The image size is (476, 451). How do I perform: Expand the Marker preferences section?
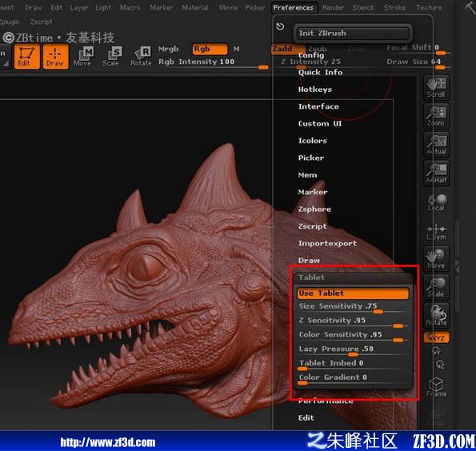pos(313,192)
